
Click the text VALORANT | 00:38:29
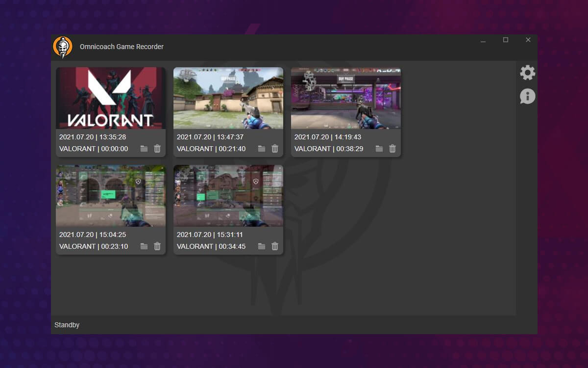(329, 149)
